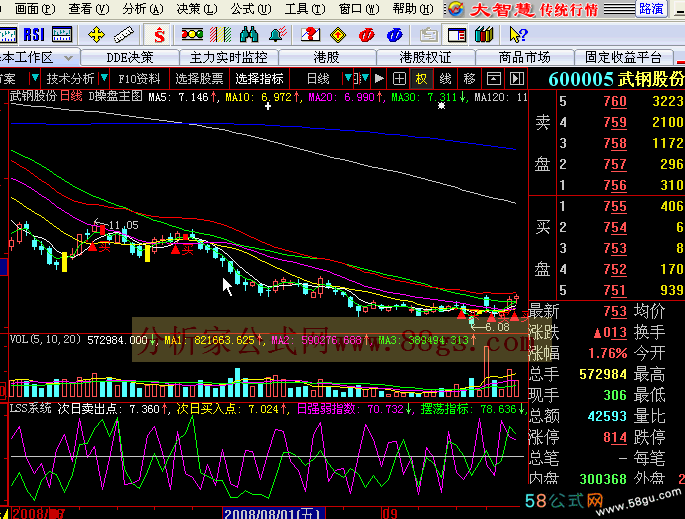The image size is (685, 519).
Task: Open the 日线 period dropdown arrow
Action: (348, 79)
